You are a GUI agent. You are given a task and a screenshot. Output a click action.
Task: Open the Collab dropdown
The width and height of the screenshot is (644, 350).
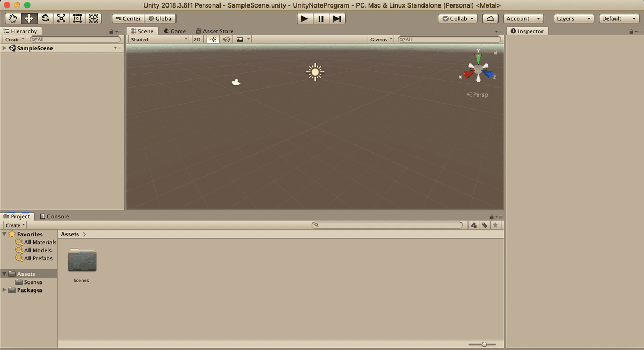(x=458, y=18)
